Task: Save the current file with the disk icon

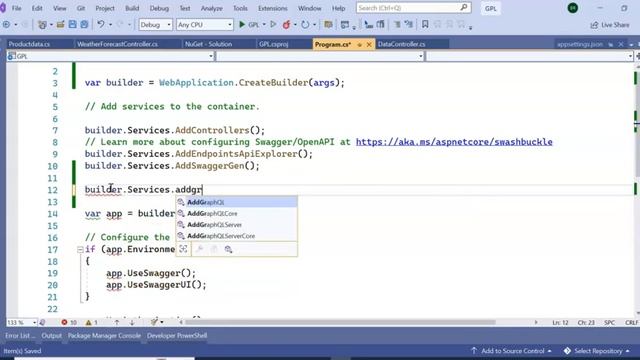Action: pos(72,24)
